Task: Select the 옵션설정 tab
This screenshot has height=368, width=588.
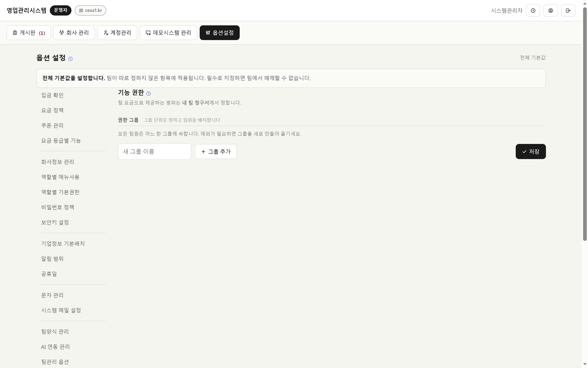Action: (220, 33)
